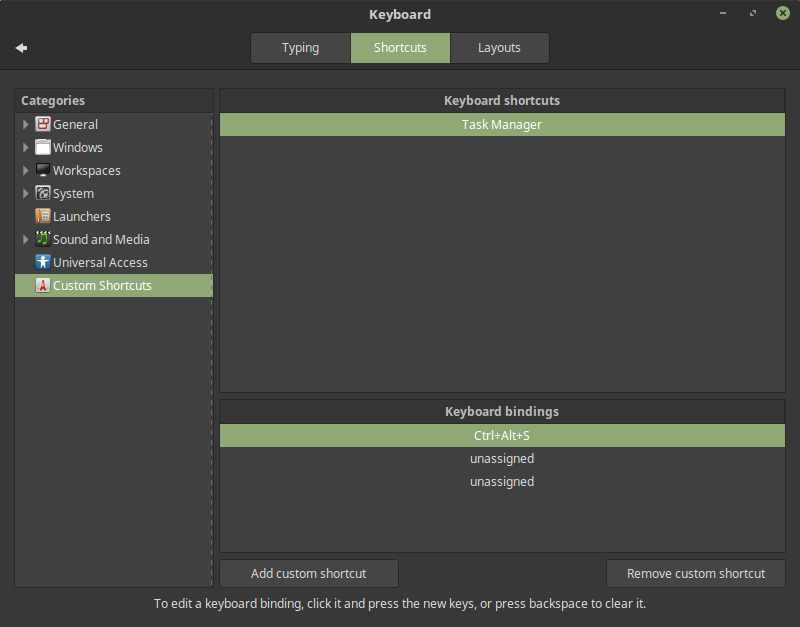Viewport: 800px width, 627px height.
Task: Click the Windows category icon
Action: [41, 147]
